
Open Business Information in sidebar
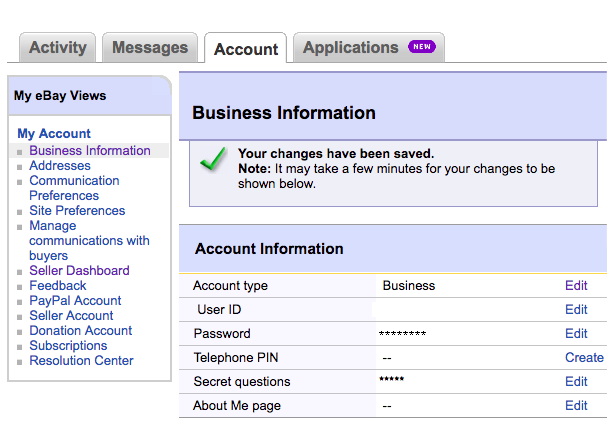(x=89, y=151)
